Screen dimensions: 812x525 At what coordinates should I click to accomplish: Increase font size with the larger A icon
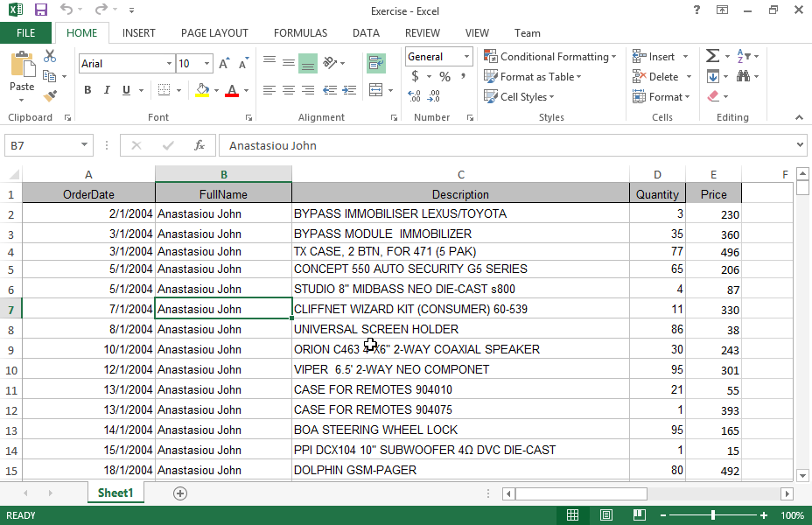point(225,64)
